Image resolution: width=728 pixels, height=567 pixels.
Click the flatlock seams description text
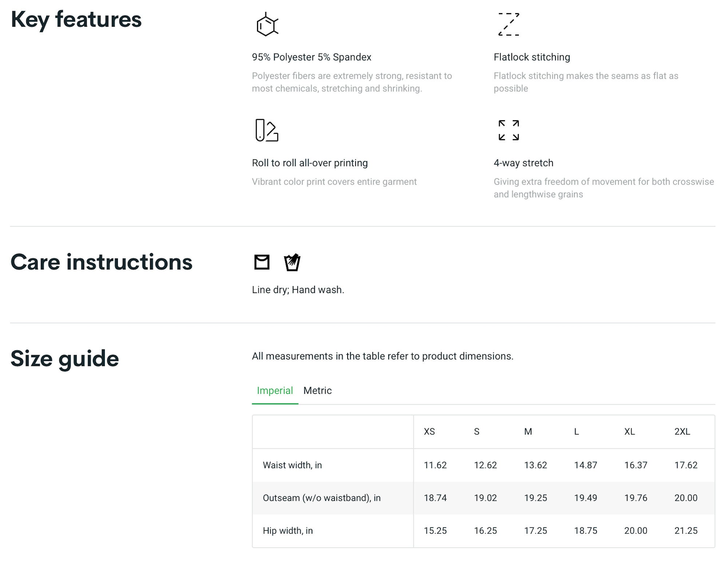click(x=586, y=82)
